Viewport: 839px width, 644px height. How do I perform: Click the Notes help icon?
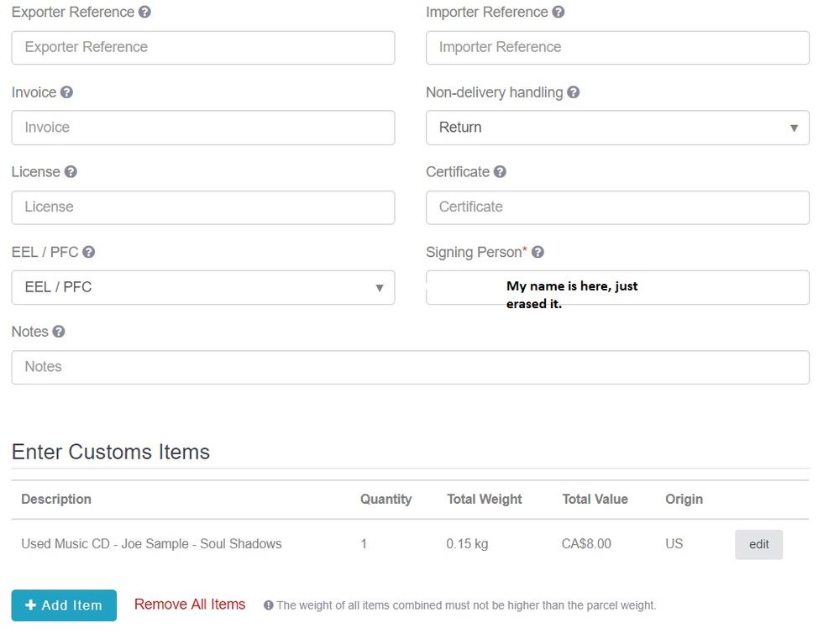(59, 332)
